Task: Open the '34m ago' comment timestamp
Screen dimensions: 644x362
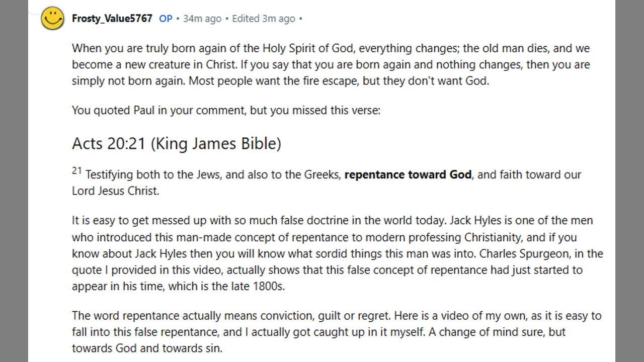Action: coord(202,19)
